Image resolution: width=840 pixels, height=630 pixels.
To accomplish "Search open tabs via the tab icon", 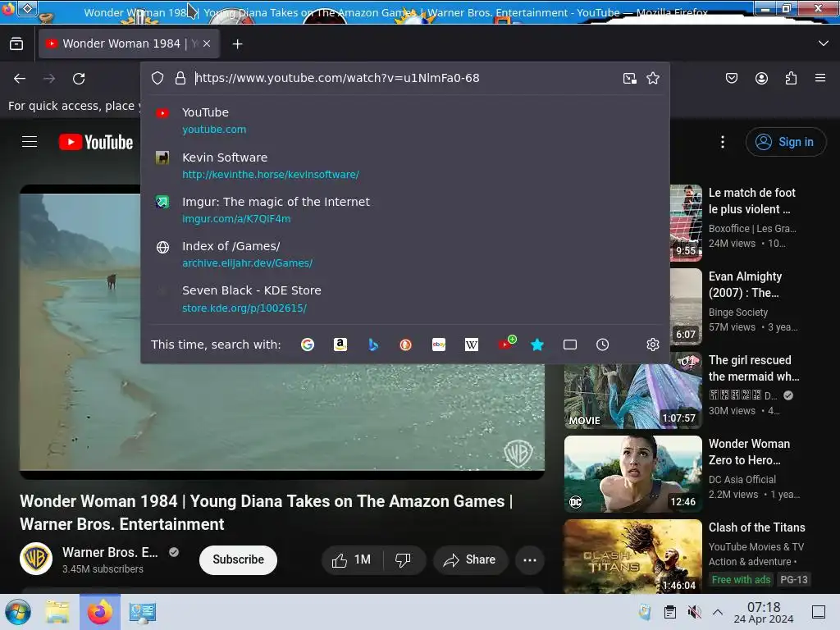I will coord(570,345).
